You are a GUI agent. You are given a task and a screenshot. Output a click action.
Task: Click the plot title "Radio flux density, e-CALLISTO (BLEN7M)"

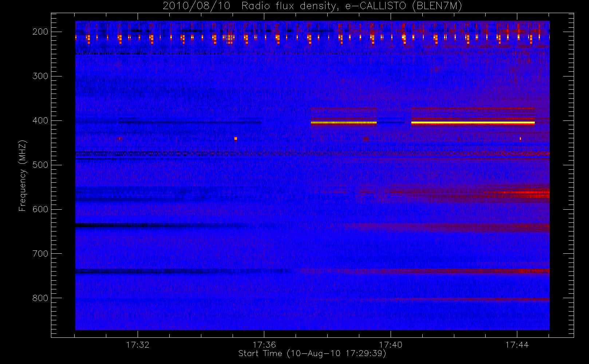tap(352, 6)
